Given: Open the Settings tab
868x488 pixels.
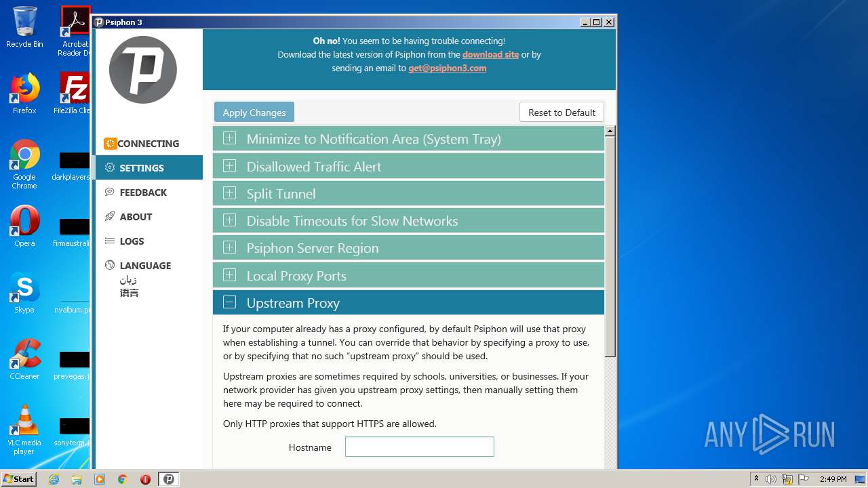Looking at the screenshot, I should (x=149, y=168).
